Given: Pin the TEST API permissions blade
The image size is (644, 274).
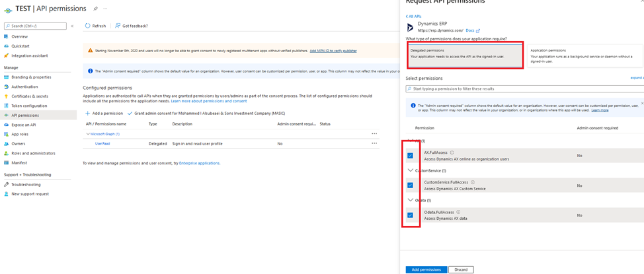Looking at the screenshot, I should [x=95, y=9].
